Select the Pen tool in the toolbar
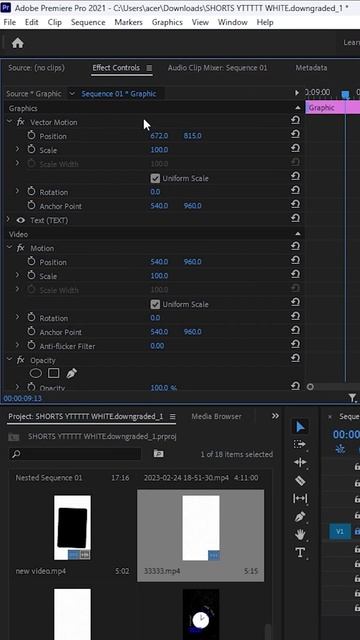360x640 pixels. (300, 517)
